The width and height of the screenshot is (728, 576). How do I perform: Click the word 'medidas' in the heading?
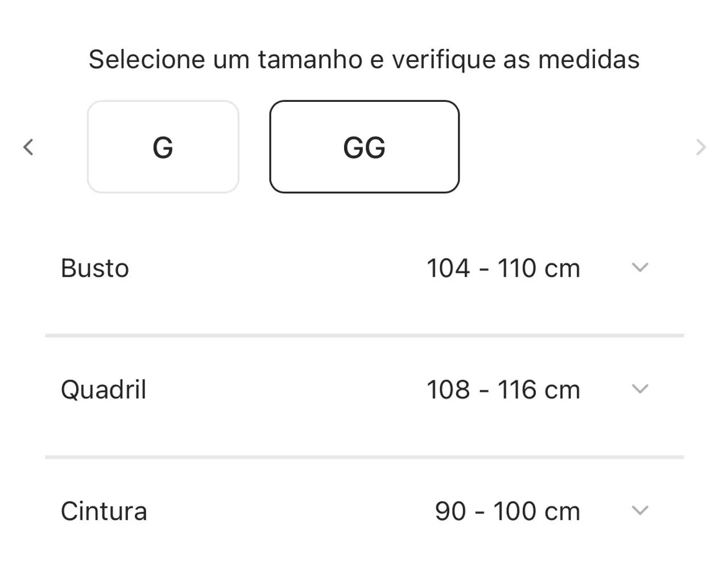589,59
